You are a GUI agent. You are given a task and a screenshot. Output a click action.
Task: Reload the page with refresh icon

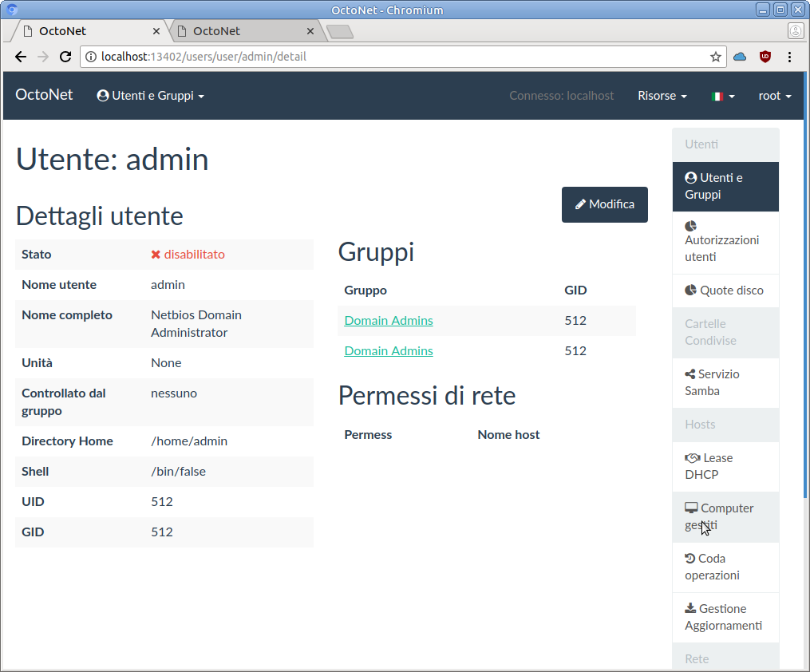(x=65, y=57)
